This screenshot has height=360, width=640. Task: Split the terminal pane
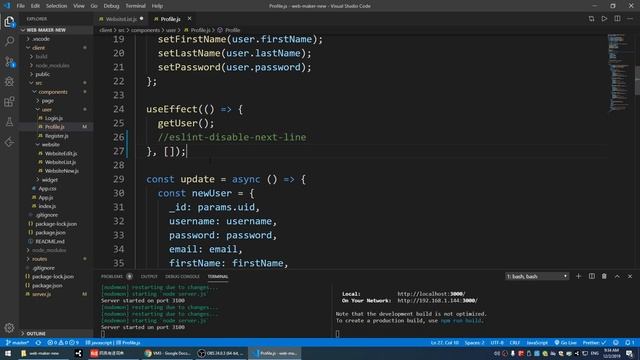tap(591, 276)
